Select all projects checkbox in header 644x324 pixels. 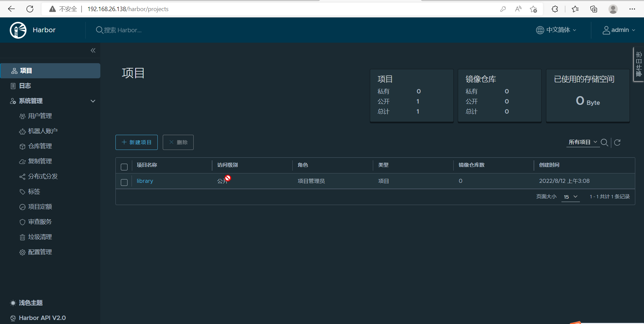coord(124,167)
